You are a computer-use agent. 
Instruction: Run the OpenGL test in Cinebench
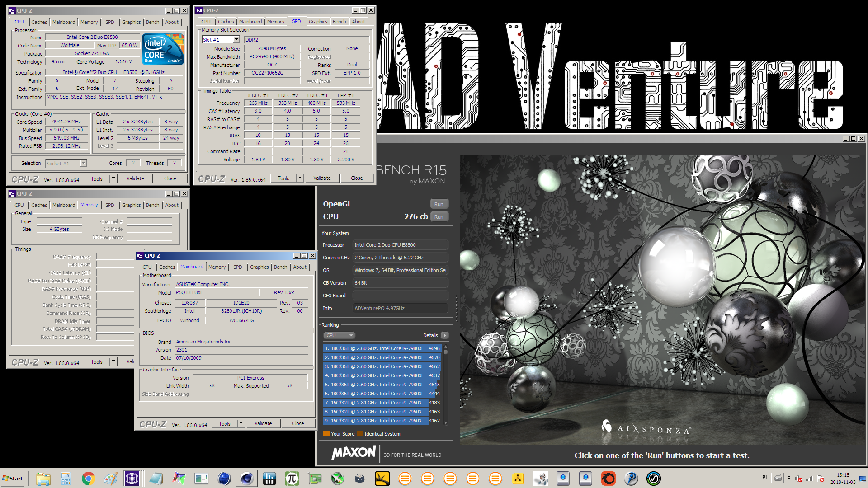click(x=439, y=204)
